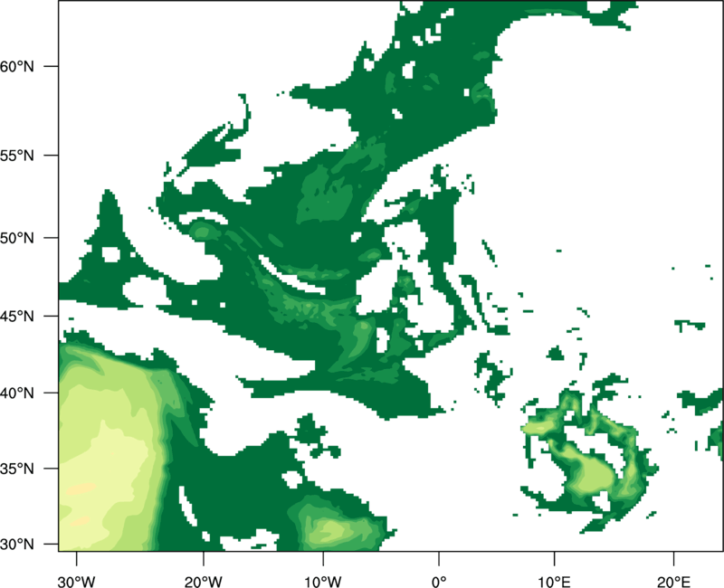
Task: Click the 35°N latitude label
Action: coord(17,469)
